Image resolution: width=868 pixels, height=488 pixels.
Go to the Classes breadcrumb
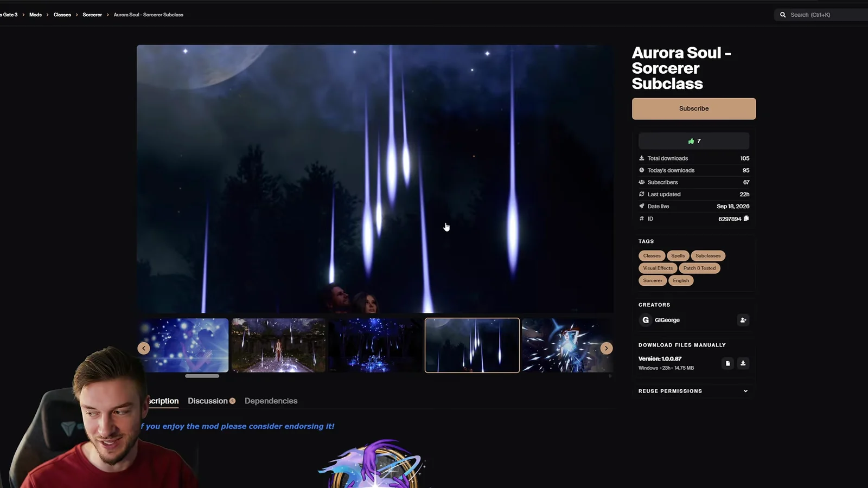click(x=62, y=15)
